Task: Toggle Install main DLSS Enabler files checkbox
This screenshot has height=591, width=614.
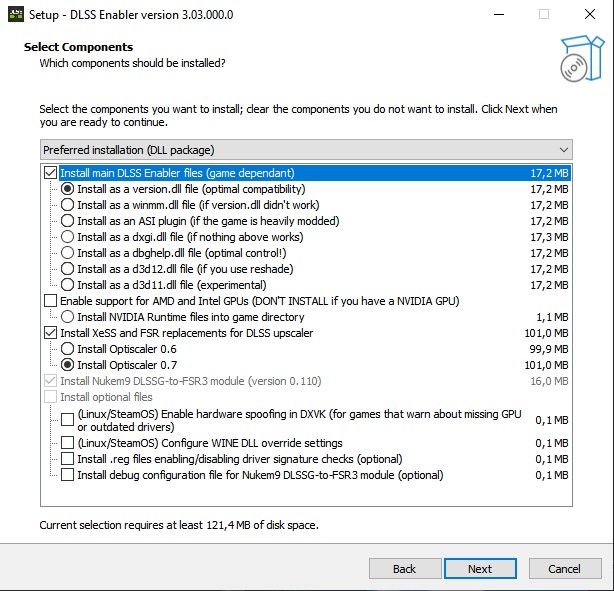Action: 51,173
